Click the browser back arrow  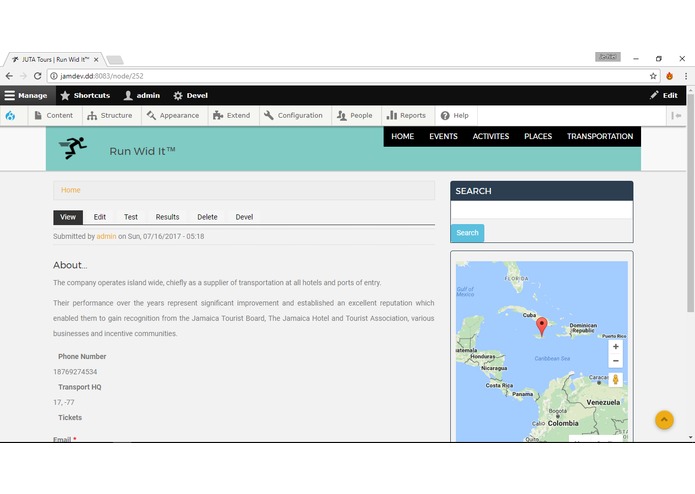[x=9, y=76]
